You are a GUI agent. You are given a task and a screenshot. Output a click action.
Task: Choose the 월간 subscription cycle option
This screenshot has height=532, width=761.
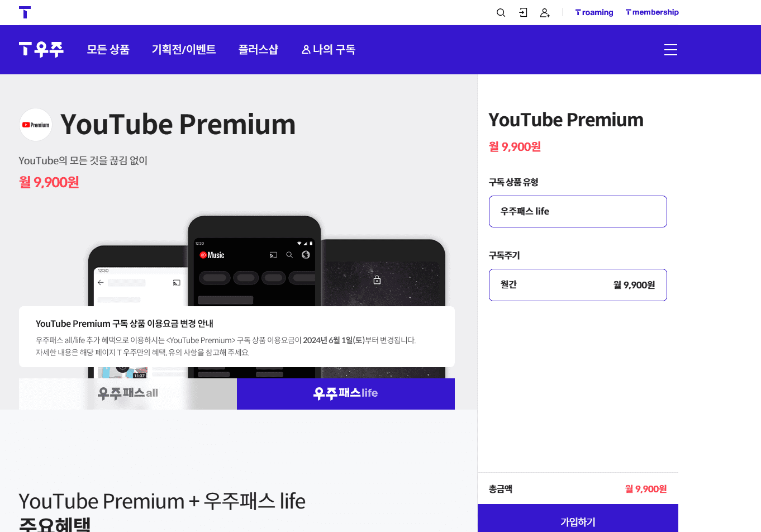[578, 285]
